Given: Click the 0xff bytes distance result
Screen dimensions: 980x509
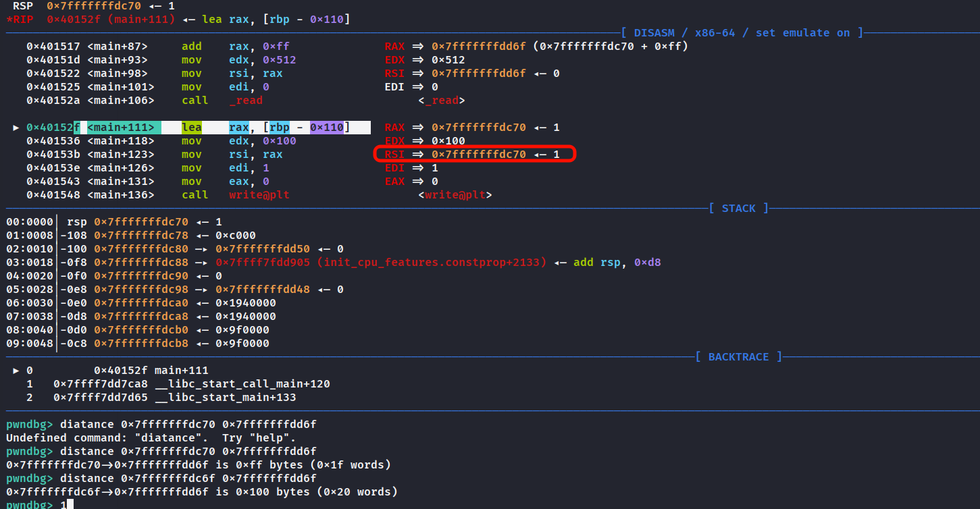Looking at the screenshot, I should (x=199, y=464).
